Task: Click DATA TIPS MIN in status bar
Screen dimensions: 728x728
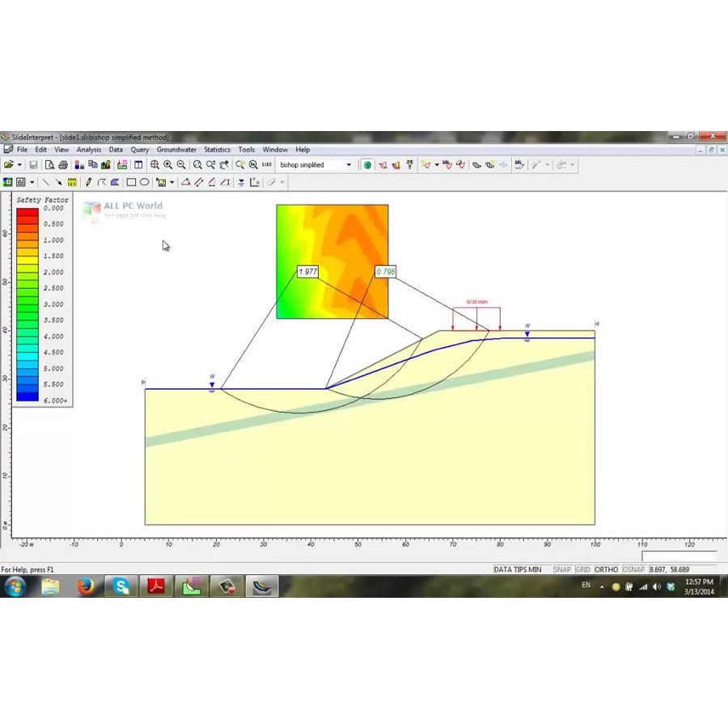Action: pos(518,569)
